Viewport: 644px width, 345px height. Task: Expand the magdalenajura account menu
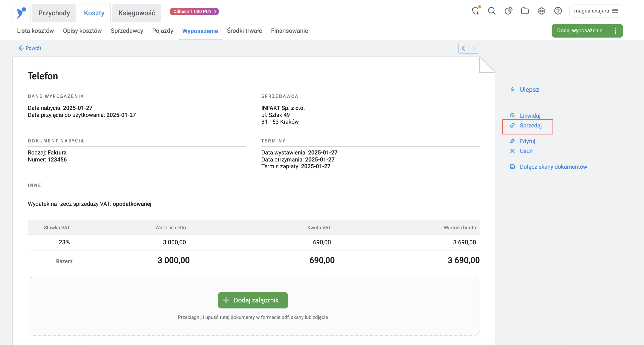tap(596, 11)
